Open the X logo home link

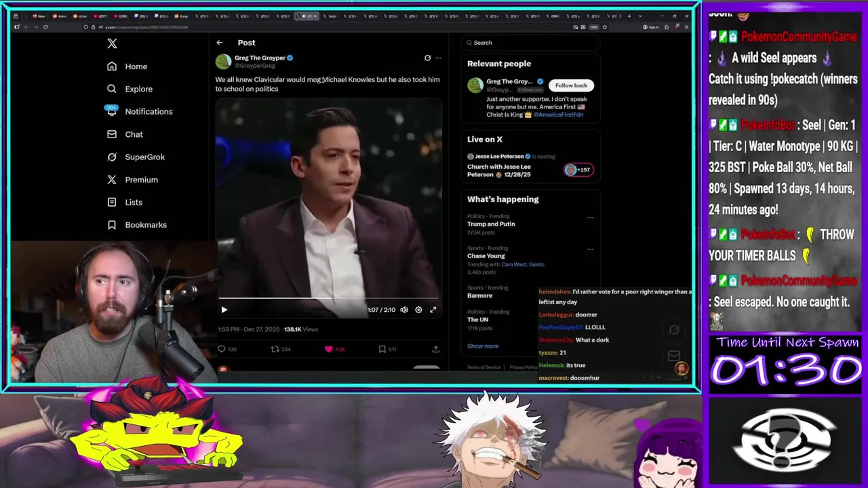pos(112,43)
